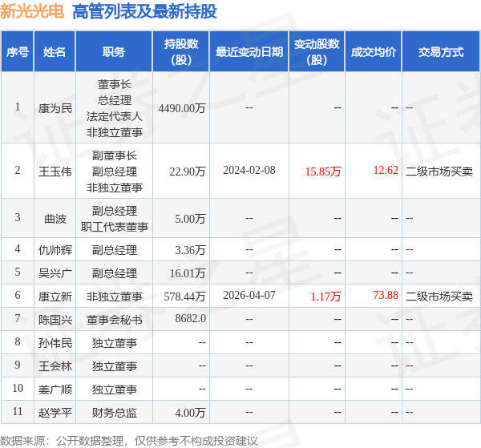481x448 pixels.
Task: Select the 姓名 column header
Action: (55, 52)
